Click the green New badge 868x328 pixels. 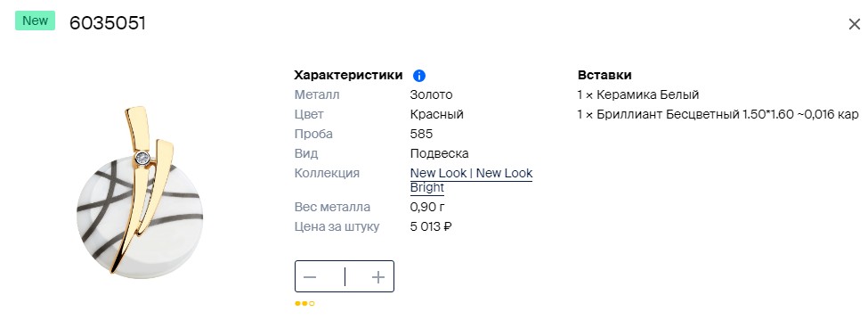coord(35,20)
